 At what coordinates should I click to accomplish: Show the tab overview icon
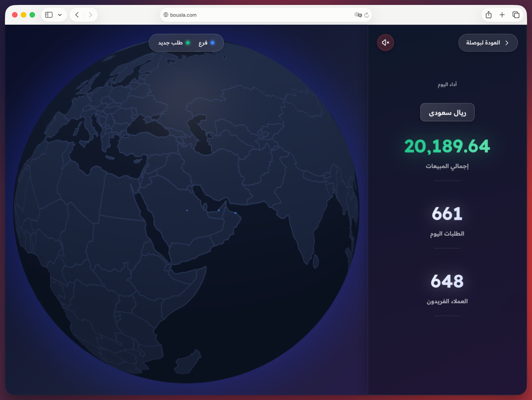pos(516,15)
